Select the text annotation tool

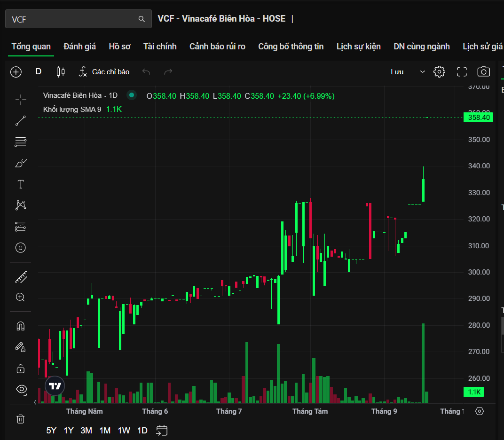pos(21,184)
